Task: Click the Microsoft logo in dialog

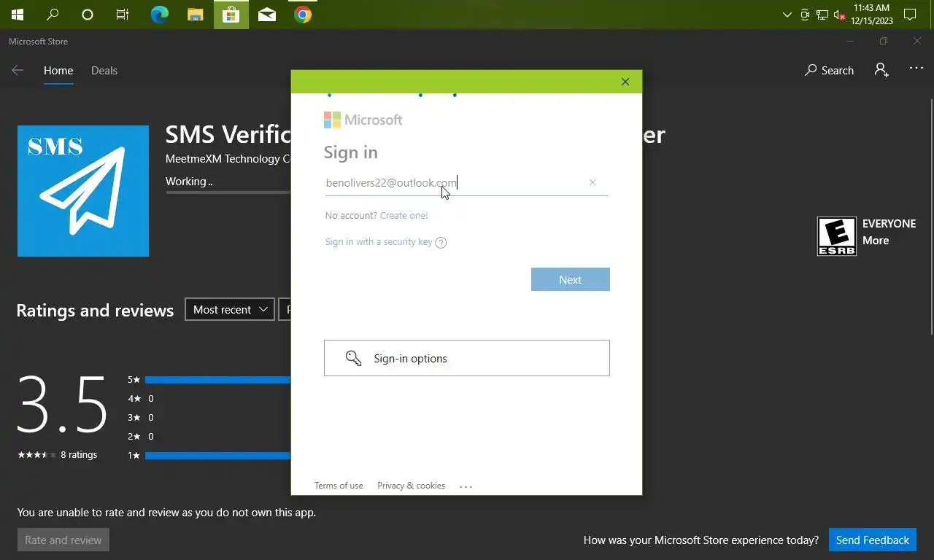Action: tap(363, 120)
